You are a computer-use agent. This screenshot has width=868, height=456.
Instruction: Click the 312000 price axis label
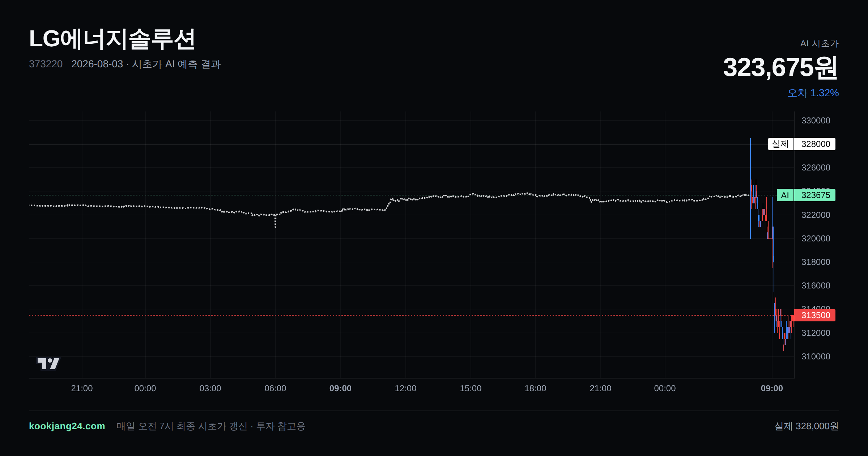[816, 333]
